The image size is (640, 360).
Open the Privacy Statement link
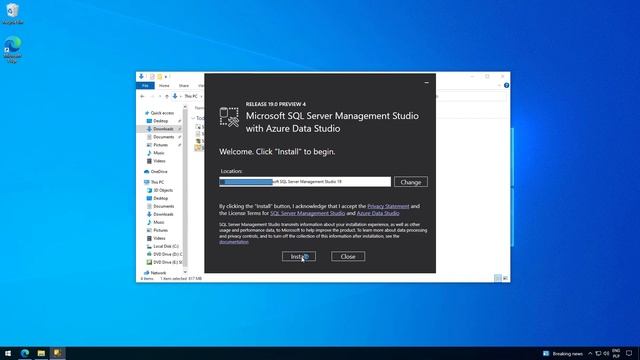pos(388,206)
